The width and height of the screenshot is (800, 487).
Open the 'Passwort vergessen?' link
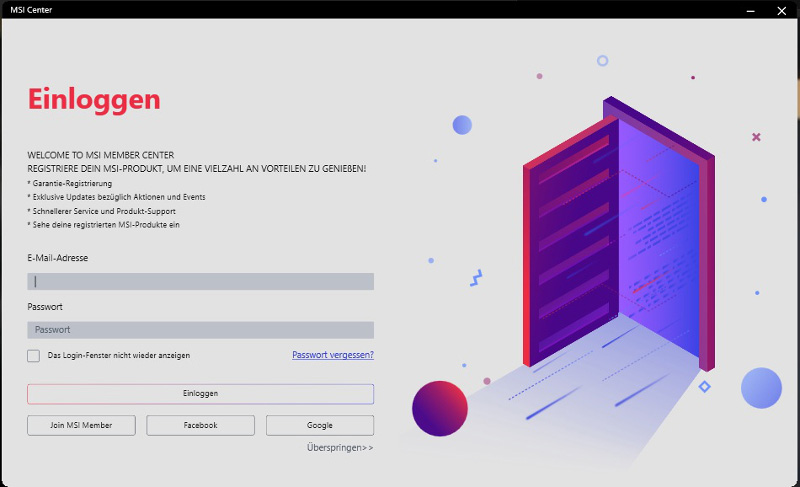point(333,355)
